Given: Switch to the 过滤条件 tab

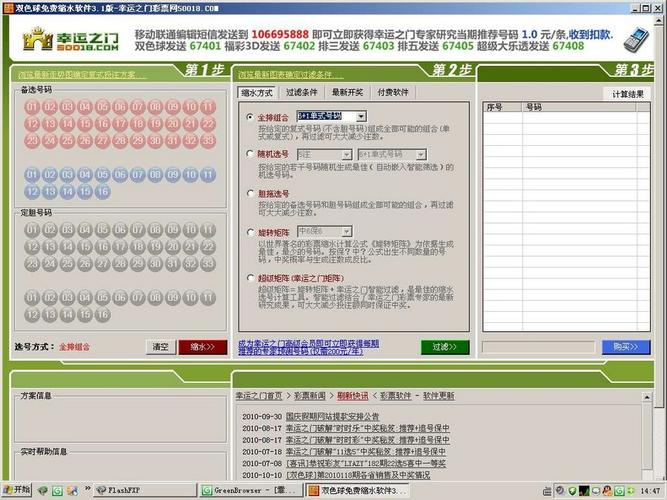Looking at the screenshot, I should click(302, 92).
